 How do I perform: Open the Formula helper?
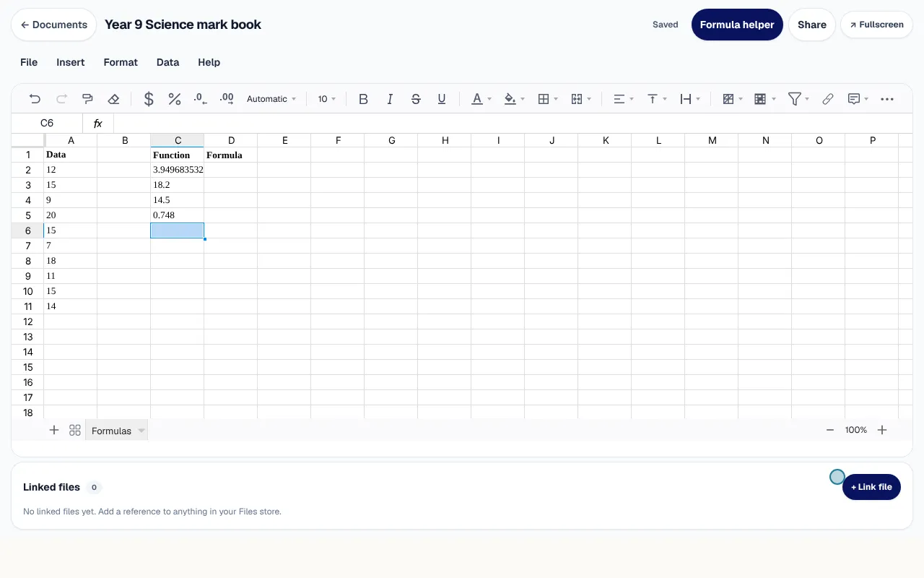click(x=737, y=25)
